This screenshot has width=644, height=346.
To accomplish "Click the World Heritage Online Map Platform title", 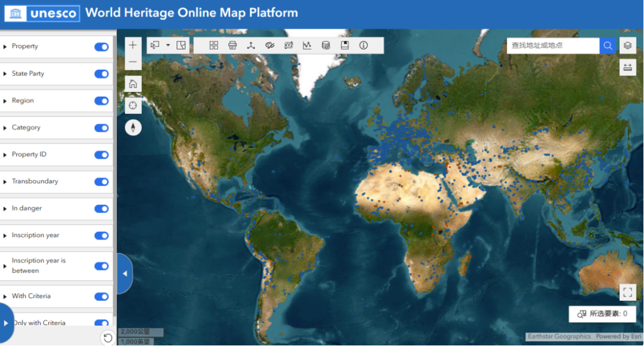I will 191,13.
